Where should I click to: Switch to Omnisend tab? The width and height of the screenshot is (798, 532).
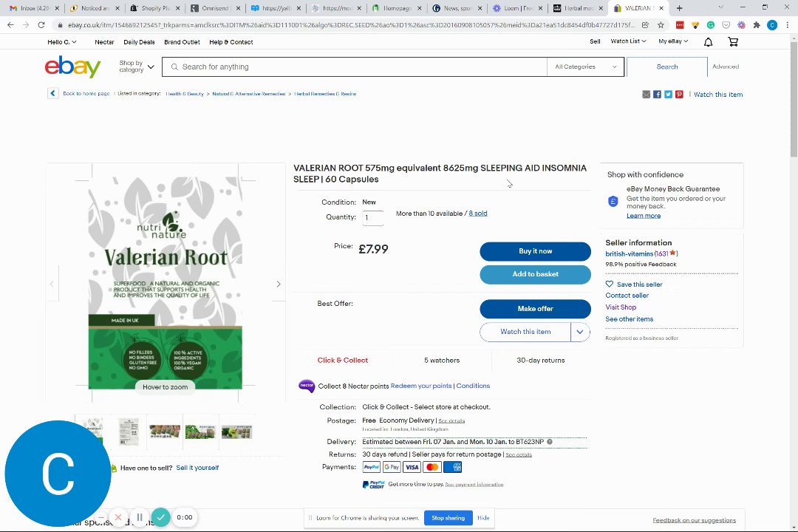[x=214, y=8]
